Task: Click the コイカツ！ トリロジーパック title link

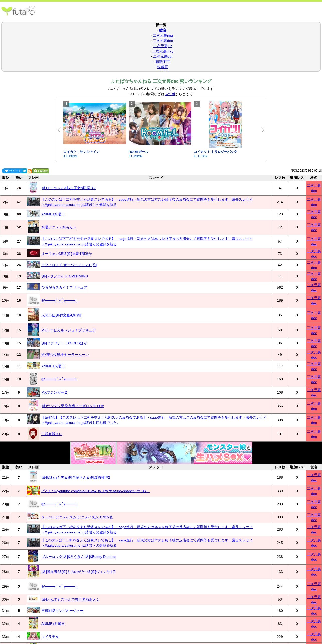Action: pyautogui.click(x=215, y=152)
